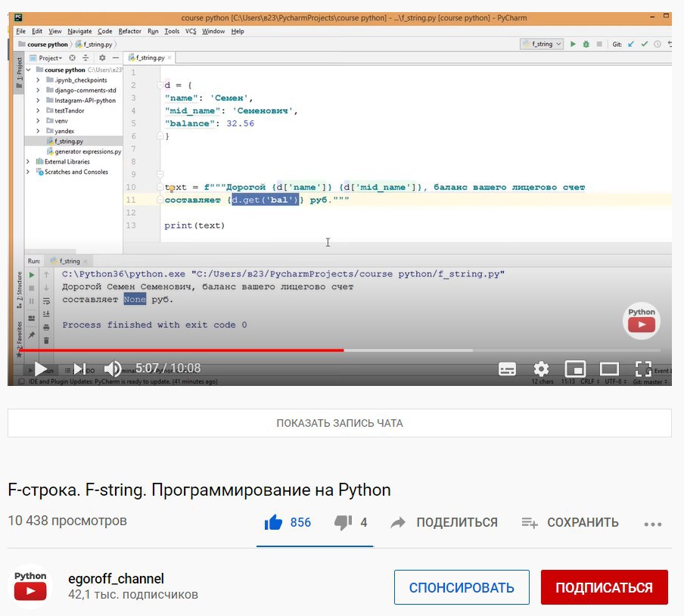Expand the yandex folder
684x616 pixels.
[x=39, y=131]
